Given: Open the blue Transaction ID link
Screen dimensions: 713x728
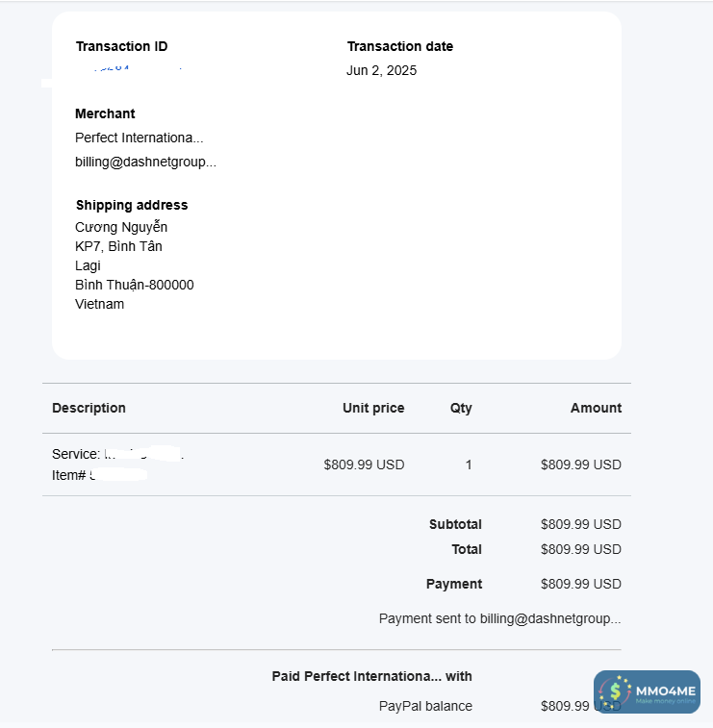Looking at the screenshot, I should click(x=129, y=70).
